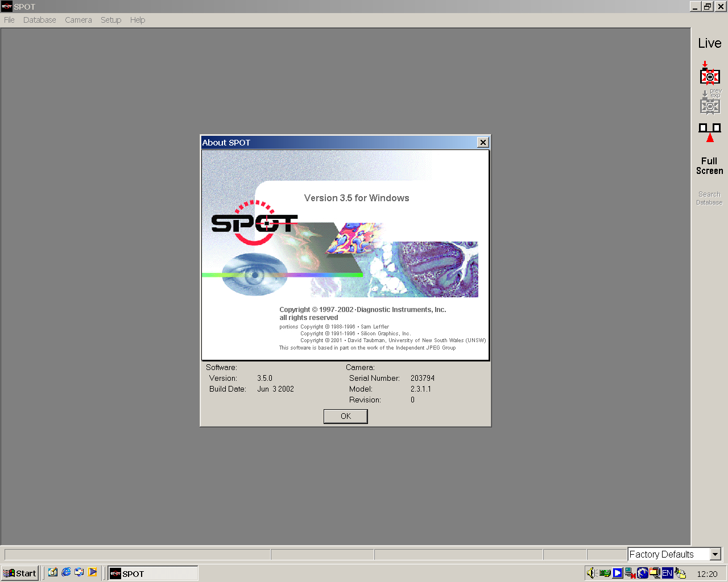
Task: Close the About SPOT dialog
Action: point(483,143)
